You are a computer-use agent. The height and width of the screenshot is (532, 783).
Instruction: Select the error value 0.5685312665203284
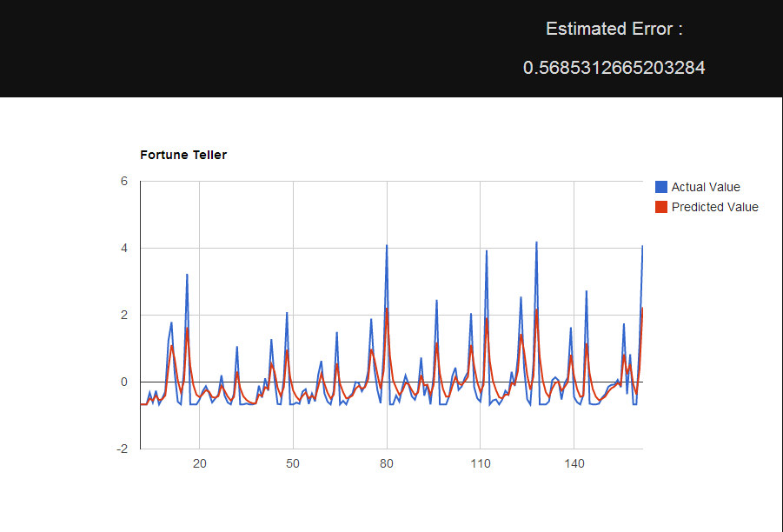pos(614,67)
